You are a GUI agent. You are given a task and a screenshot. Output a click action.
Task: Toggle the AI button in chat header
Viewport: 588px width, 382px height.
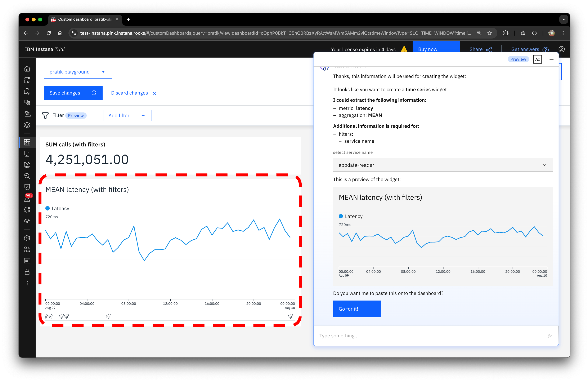click(537, 59)
